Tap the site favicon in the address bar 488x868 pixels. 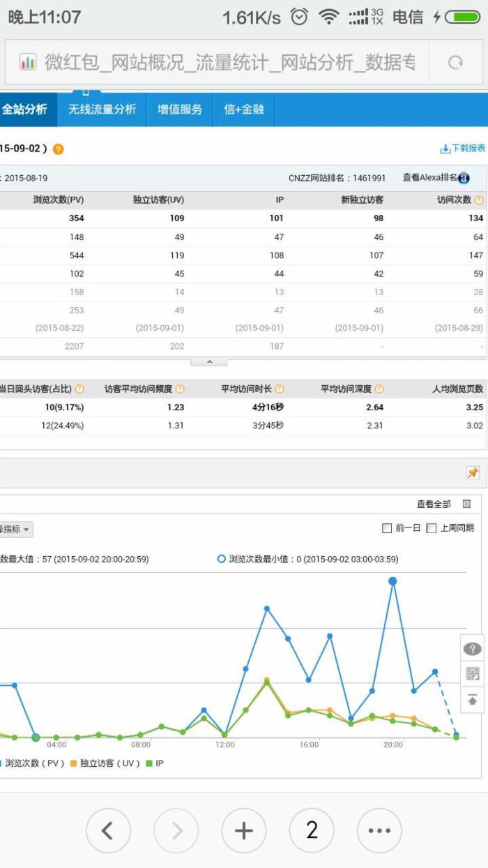point(27,62)
